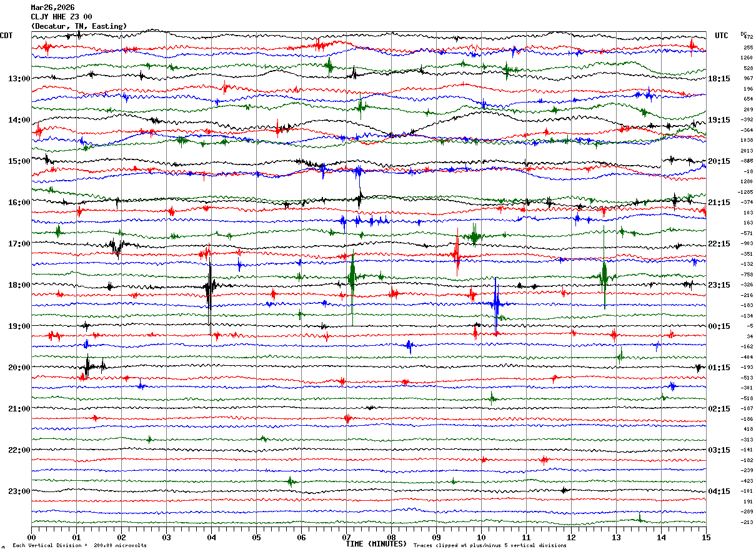Select minute tick label 00 on axis
Viewport: 756px width, 554px height.
tap(31, 537)
